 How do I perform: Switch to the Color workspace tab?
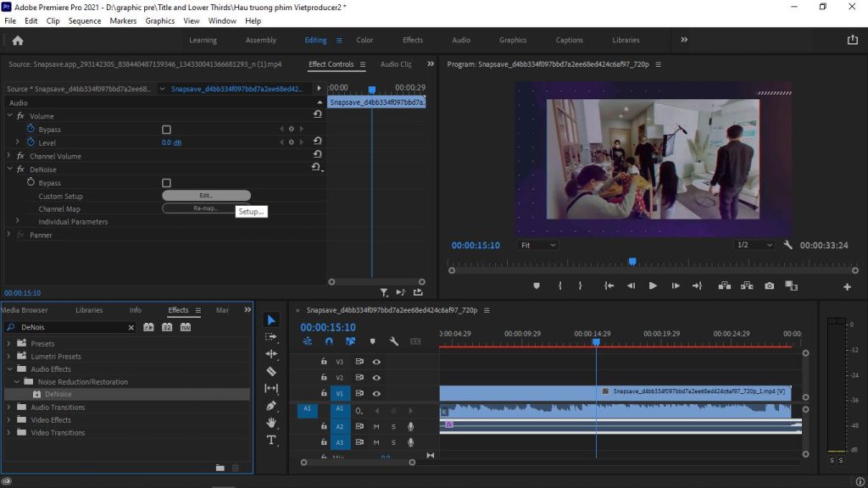tap(364, 40)
